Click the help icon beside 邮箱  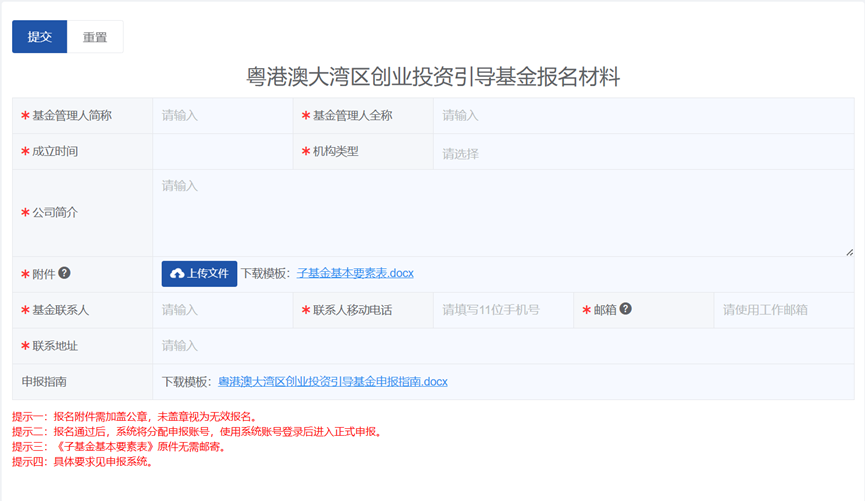(626, 309)
